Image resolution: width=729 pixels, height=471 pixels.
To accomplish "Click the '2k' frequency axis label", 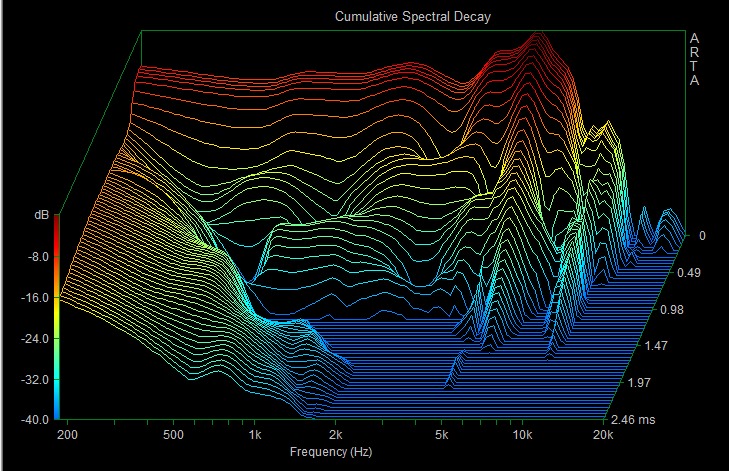I will 335,435.
